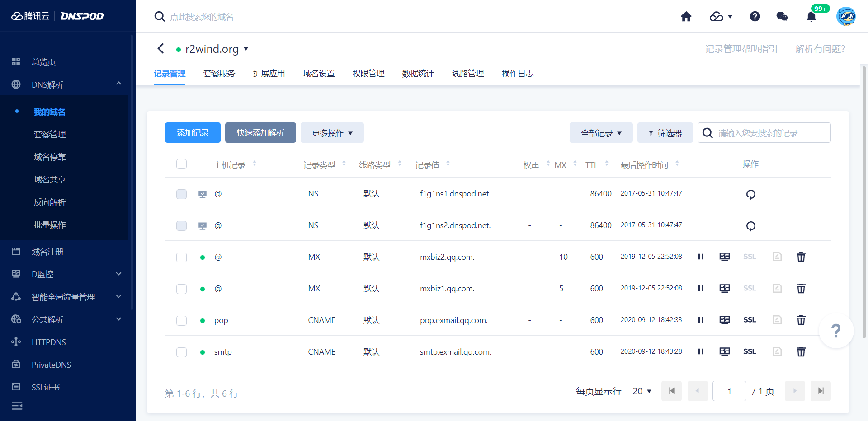This screenshot has width=868, height=421.
Task: Focus the 请输入您要搜索的记录 search field
Action: 764,133
